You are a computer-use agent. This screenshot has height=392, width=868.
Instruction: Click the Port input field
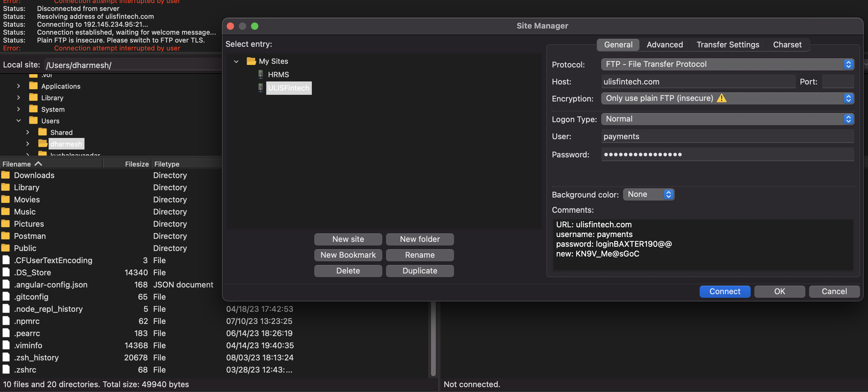(x=838, y=81)
